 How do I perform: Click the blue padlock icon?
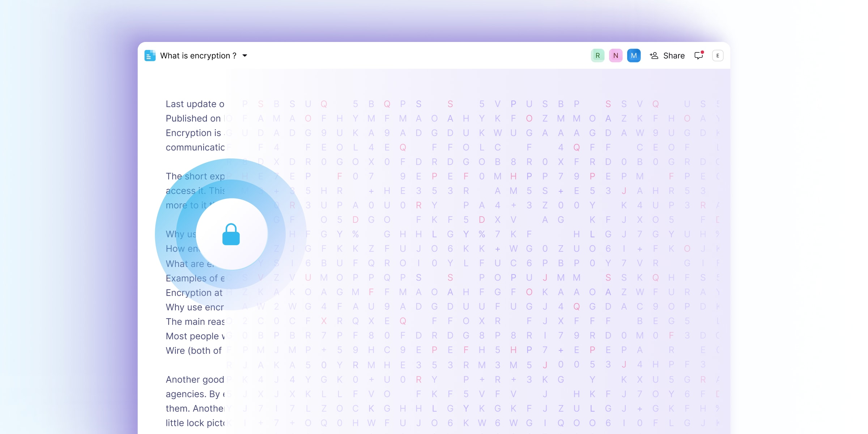[231, 234]
